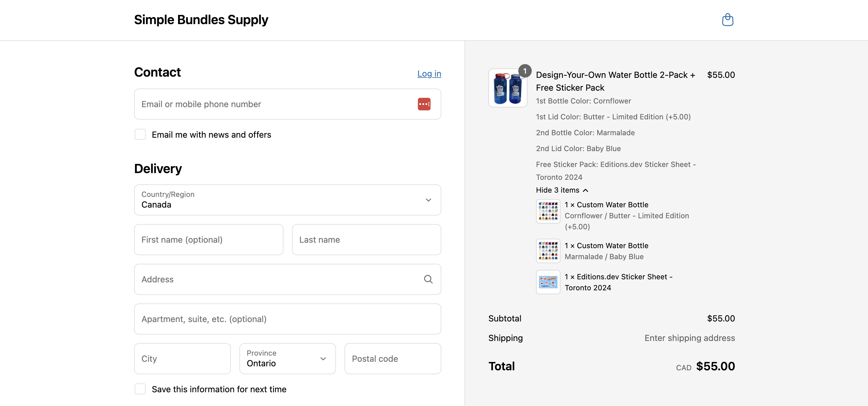Click the Subtotal $55.00 amount

tap(721, 318)
